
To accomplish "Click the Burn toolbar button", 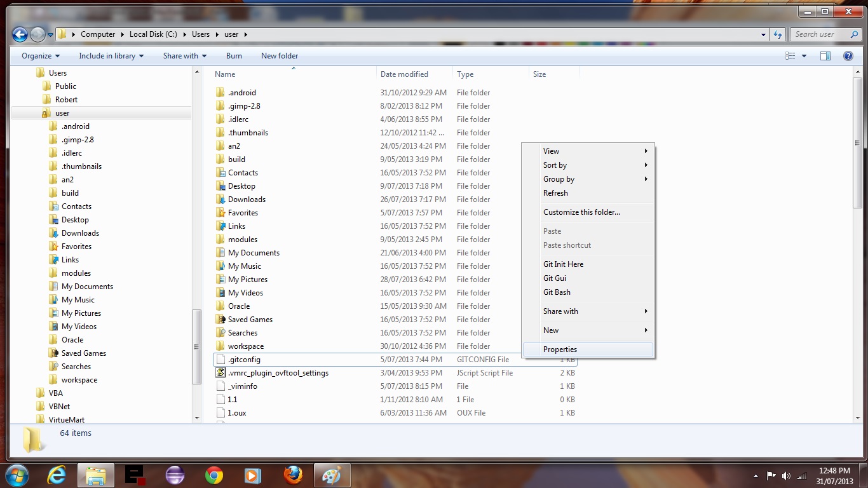I will 233,56.
